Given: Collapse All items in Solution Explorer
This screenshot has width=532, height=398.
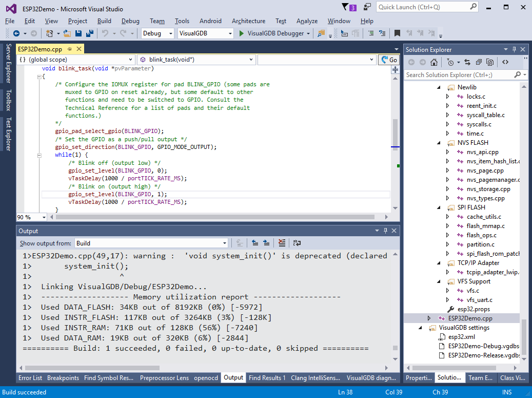Looking at the screenshot, I should pos(479,62).
